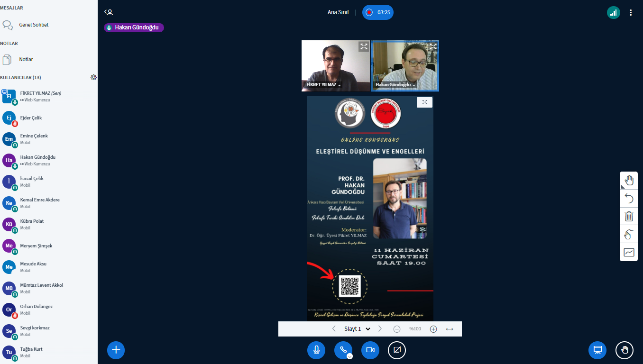643x364 pixels.
Task: Select user Sevgi korkmaz
Action: [49, 331]
